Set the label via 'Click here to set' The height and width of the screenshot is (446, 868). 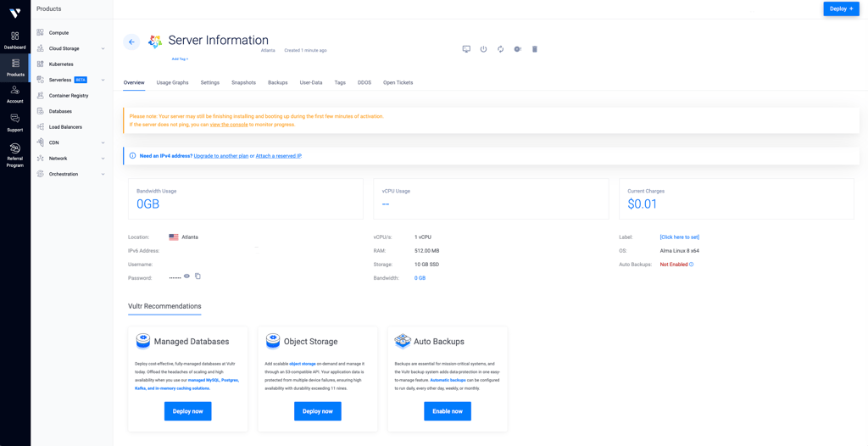[x=680, y=237]
